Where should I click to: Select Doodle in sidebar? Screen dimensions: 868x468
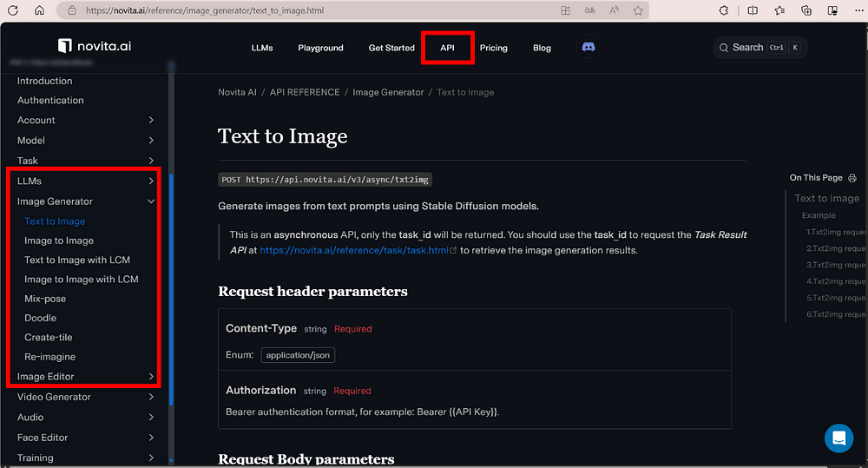coord(41,318)
